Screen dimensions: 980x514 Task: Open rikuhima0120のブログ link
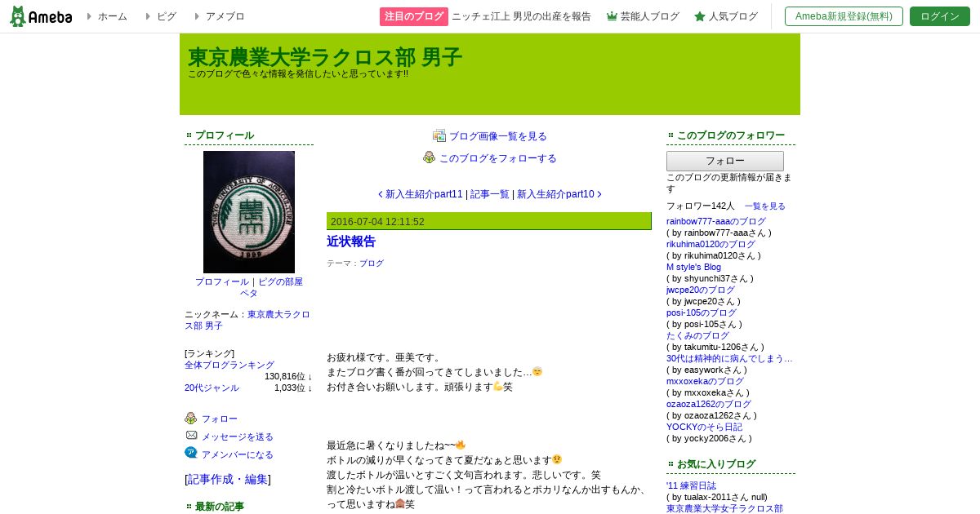point(710,244)
